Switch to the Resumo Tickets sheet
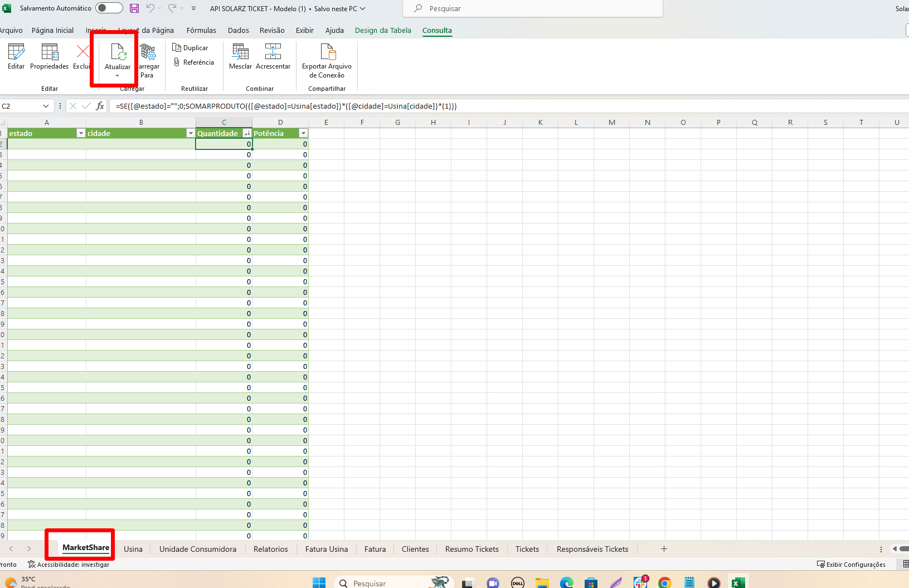The height and width of the screenshot is (588, 909). pyautogui.click(x=471, y=549)
